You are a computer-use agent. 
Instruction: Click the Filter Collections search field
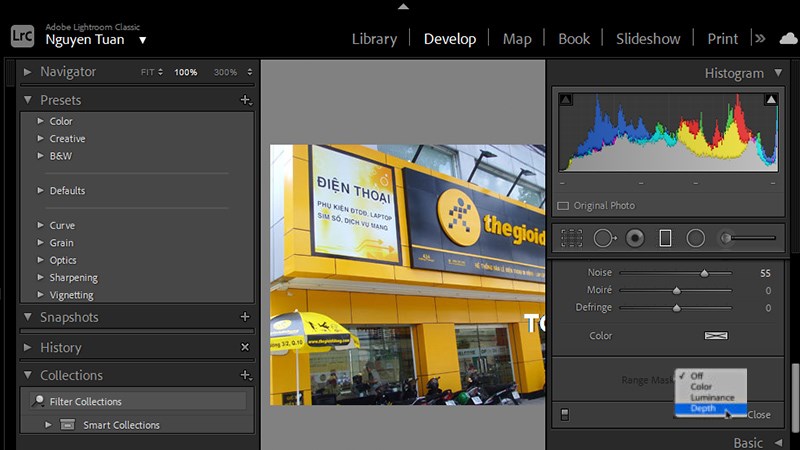(x=137, y=402)
